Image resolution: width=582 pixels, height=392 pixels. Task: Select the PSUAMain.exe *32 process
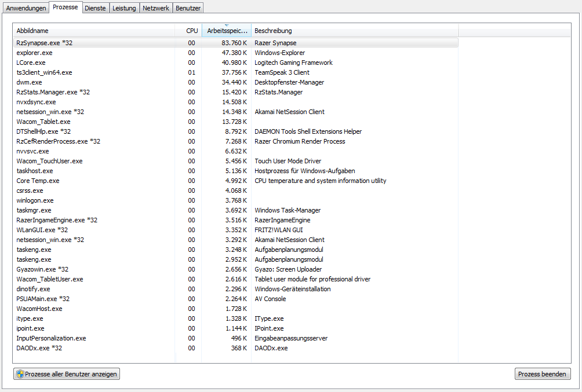[x=236, y=299]
